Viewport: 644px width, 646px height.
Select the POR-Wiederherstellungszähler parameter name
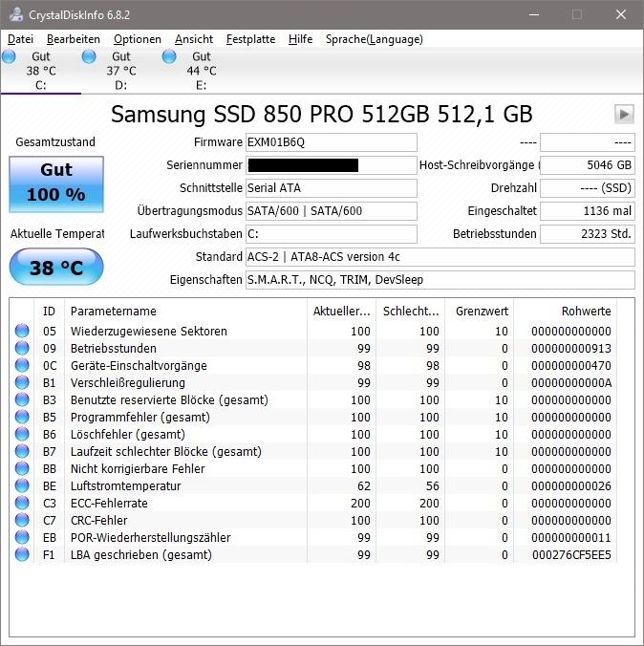[150, 538]
